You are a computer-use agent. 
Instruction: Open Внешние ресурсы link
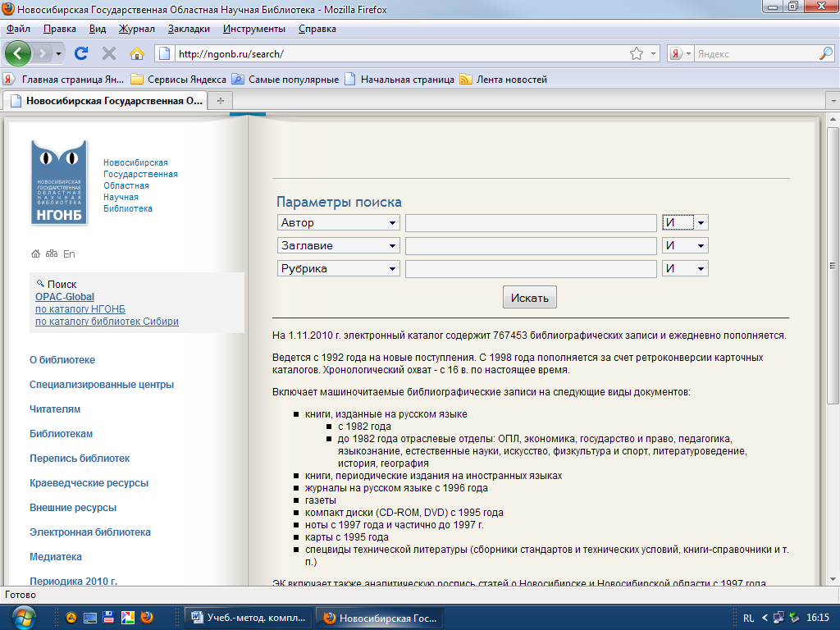point(73,508)
